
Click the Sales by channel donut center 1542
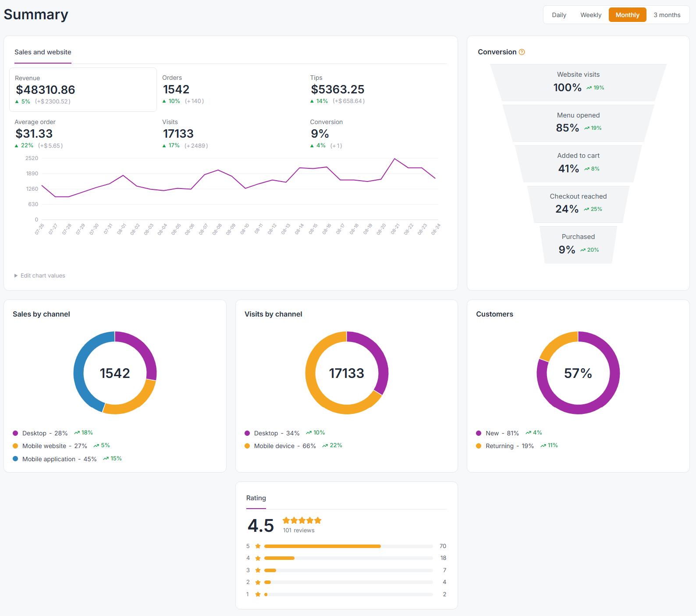click(115, 373)
